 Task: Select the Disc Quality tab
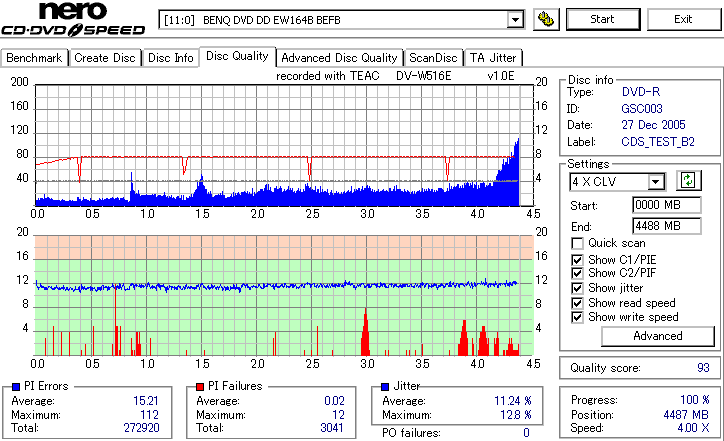click(x=237, y=56)
